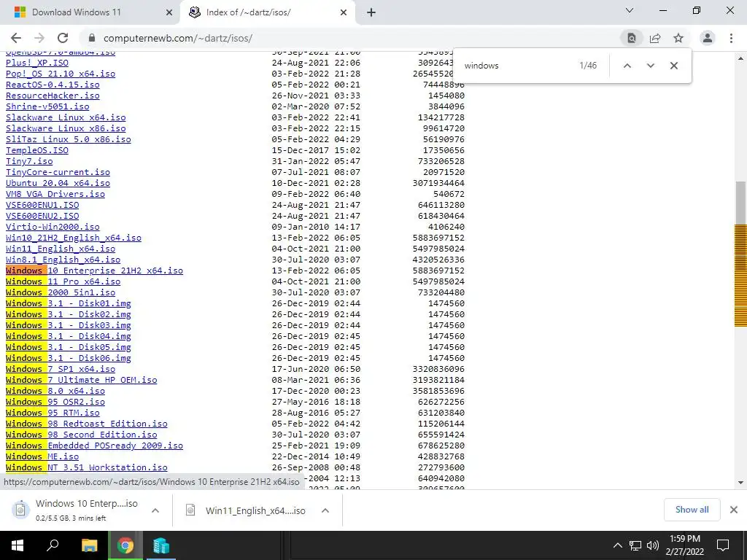Open ReactOS-0.4.15.iso link
747x560 pixels.
(53, 85)
